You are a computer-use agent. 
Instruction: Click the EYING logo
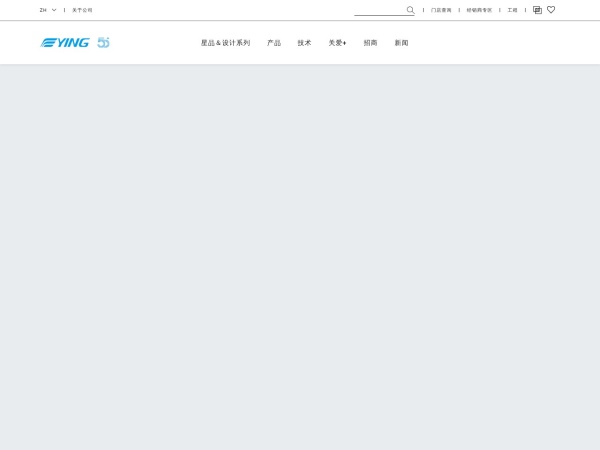point(65,43)
